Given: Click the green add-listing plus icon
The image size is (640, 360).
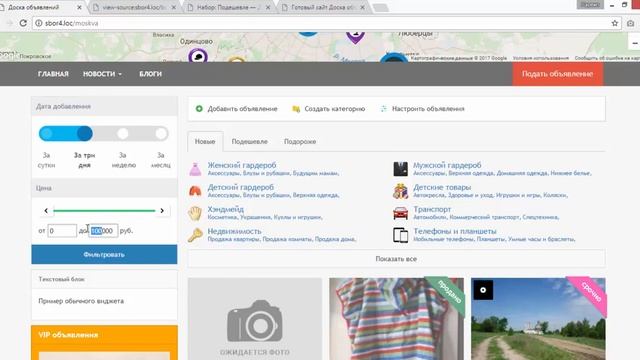Looking at the screenshot, I should click(199, 109).
